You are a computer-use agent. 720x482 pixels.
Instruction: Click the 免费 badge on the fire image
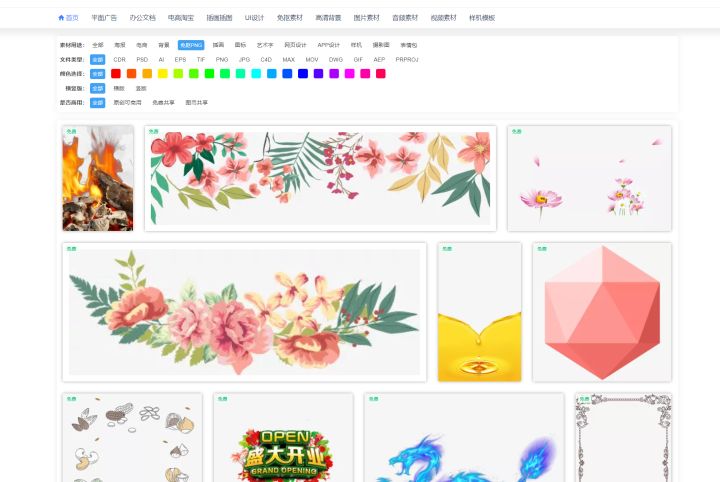(x=71, y=131)
